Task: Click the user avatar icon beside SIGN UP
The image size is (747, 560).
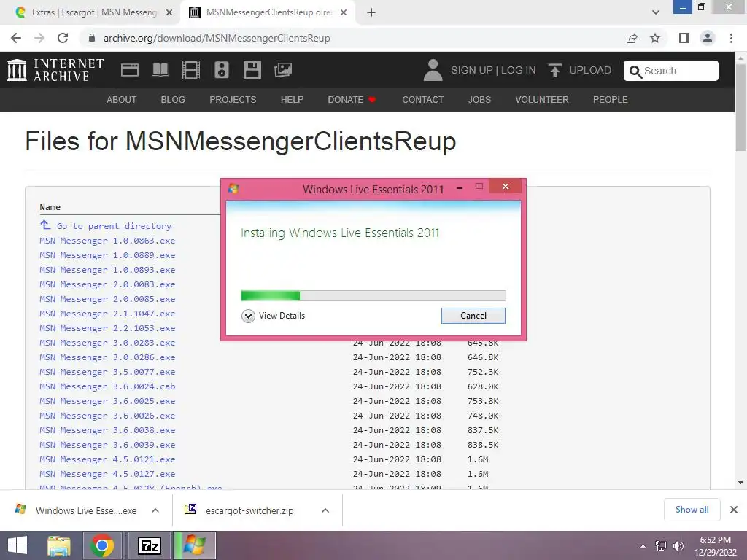Action: pyautogui.click(x=433, y=70)
